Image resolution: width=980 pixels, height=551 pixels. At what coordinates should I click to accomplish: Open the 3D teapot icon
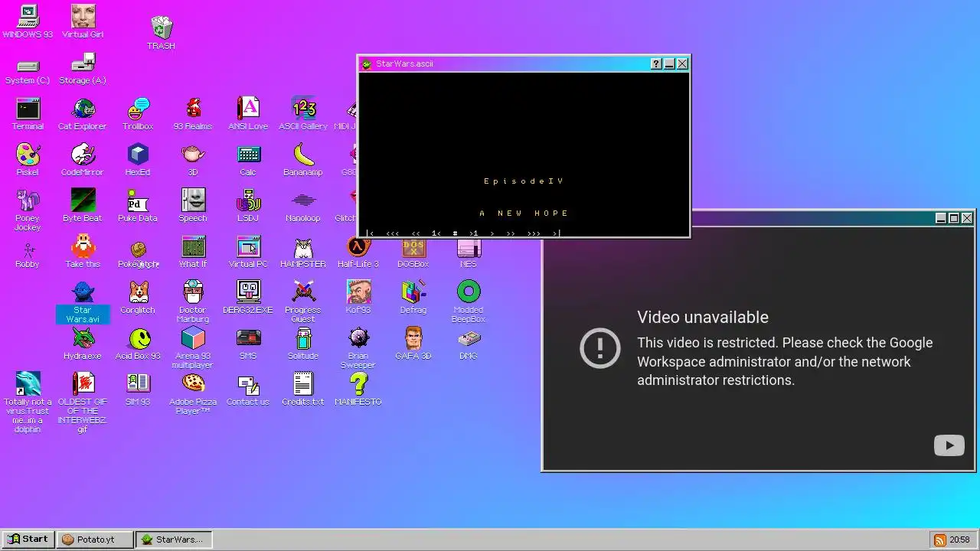193,160
